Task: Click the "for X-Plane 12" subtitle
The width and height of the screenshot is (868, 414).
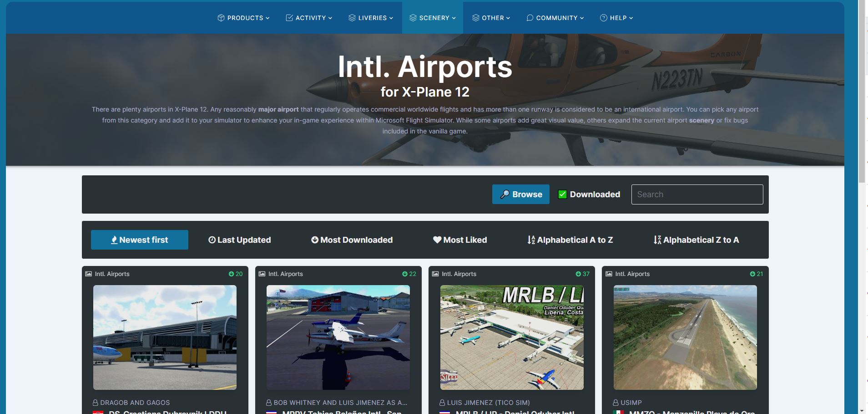Action: click(425, 92)
